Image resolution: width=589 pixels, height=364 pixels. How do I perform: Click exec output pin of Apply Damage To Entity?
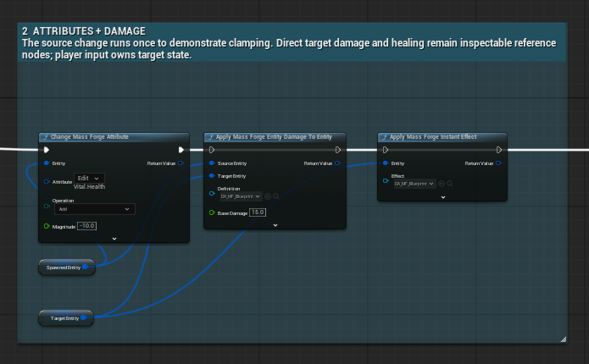[338, 150]
